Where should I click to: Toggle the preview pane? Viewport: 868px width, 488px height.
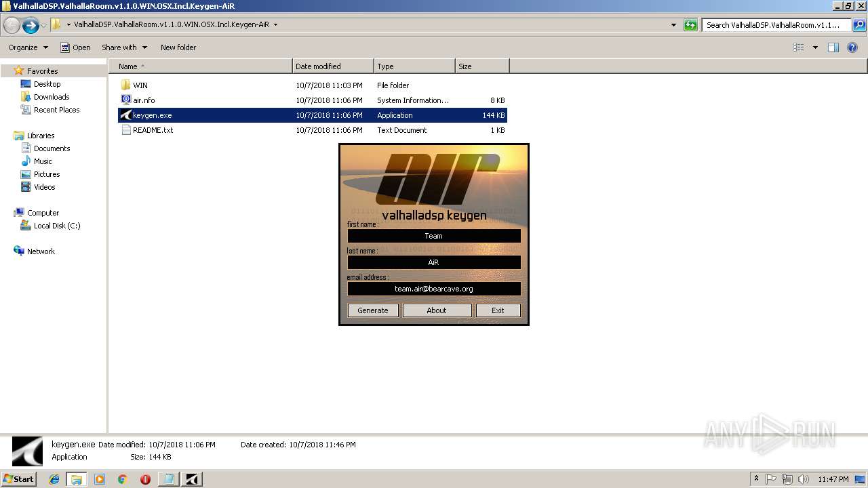[833, 47]
